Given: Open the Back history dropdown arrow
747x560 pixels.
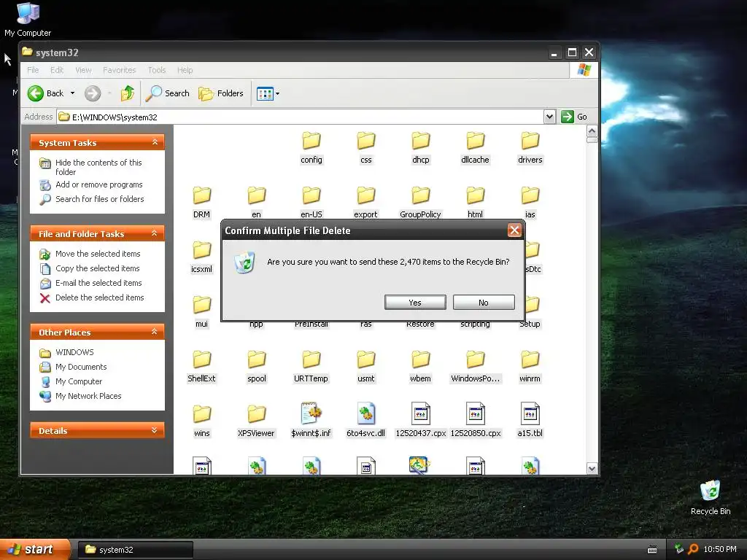Looking at the screenshot, I should click(72, 93).
